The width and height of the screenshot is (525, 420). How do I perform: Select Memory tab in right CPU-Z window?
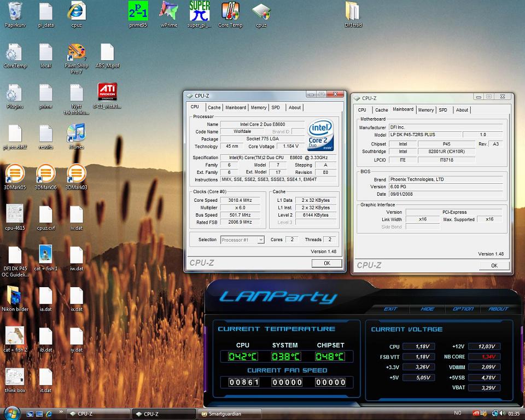point(426,110)
